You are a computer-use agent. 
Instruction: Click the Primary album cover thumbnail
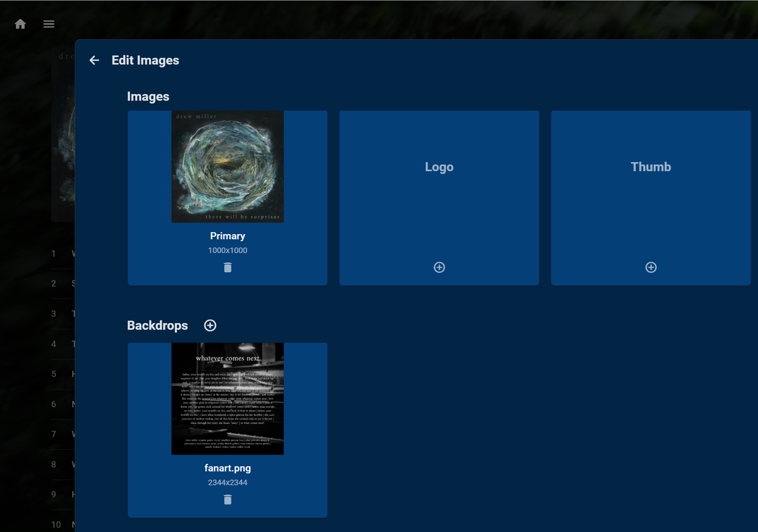(227, 167)
